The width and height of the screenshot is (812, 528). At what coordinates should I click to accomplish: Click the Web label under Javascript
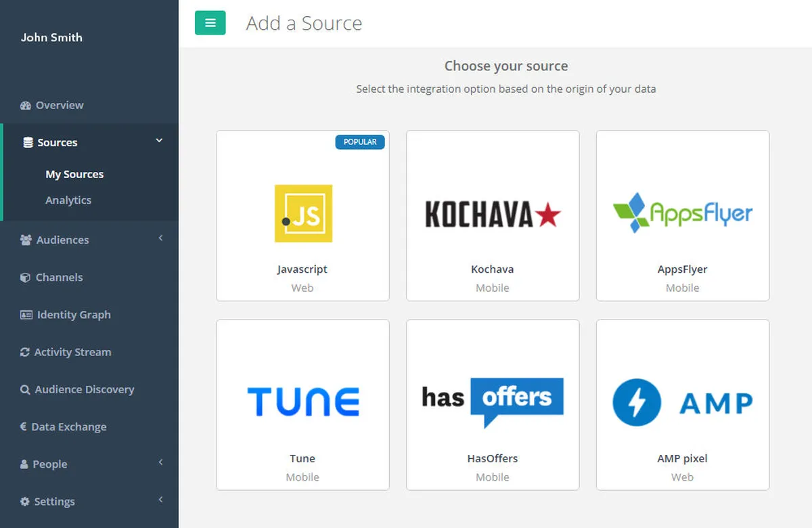click(x=302, y=288)
